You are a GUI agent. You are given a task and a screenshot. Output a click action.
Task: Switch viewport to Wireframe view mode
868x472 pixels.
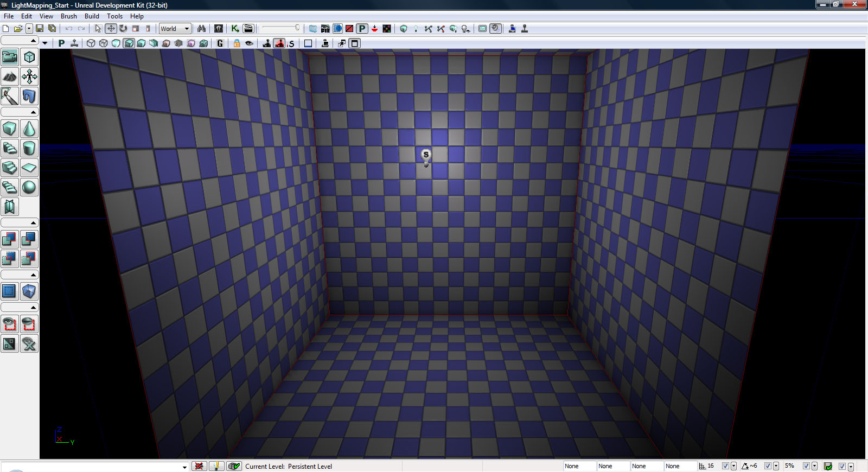pyautogui.click(x=104, y=43)
